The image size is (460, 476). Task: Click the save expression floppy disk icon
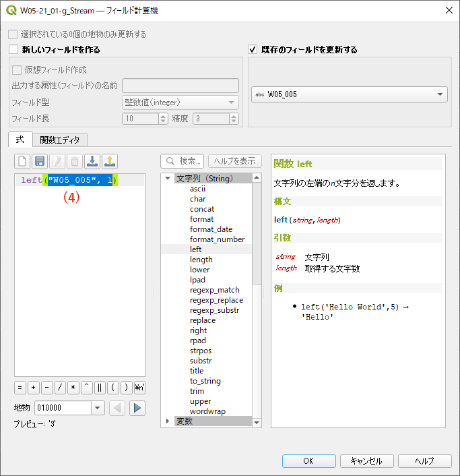click(40, 161)
